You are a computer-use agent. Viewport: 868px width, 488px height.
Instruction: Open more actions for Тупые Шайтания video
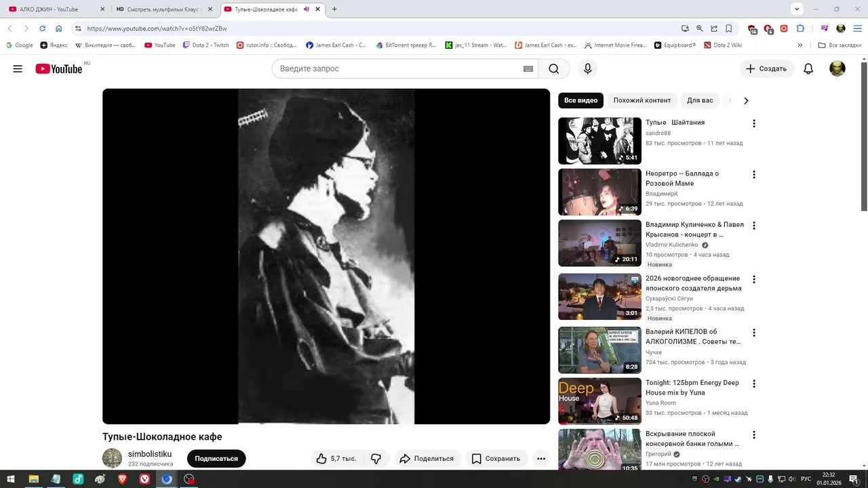coord(753,123)
